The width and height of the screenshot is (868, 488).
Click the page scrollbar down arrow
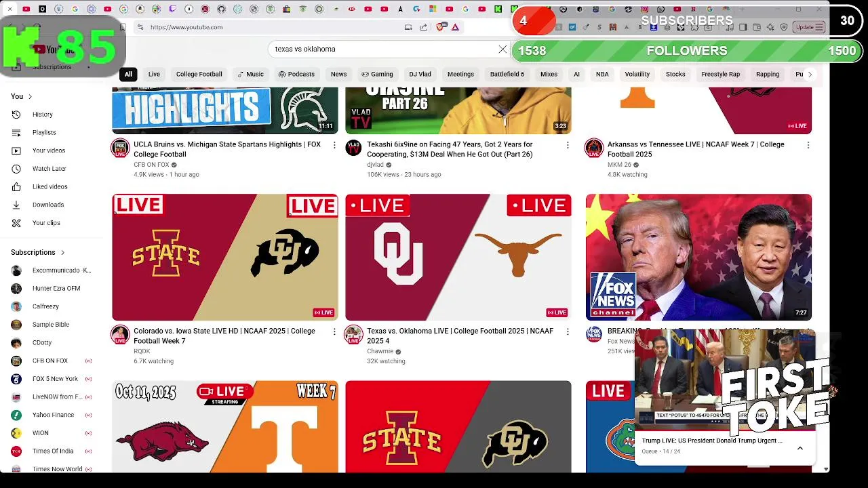[x=825, y=469]
